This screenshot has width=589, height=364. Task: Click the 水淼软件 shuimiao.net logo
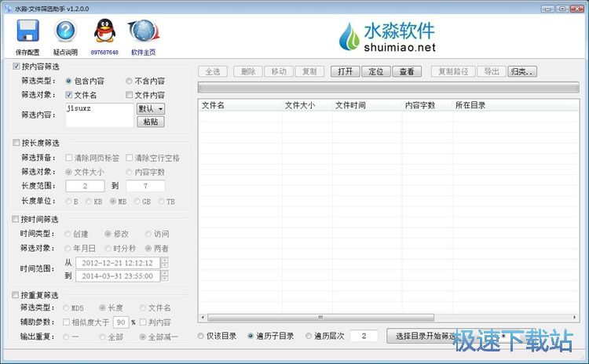[387, 36]
